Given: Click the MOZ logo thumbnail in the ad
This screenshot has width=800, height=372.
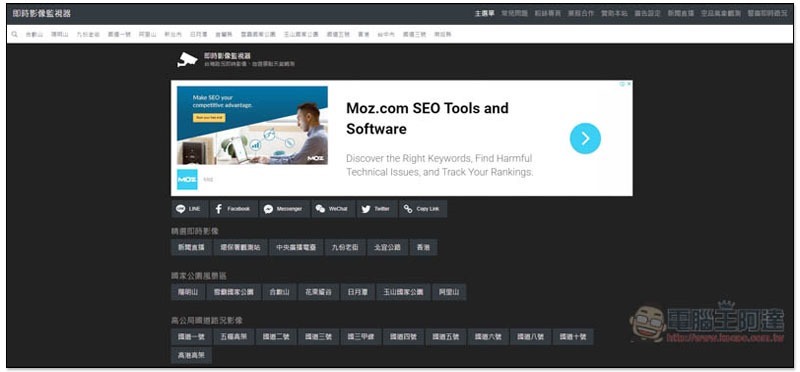Looking at the screenshot, I should pyautogui.click(x=187, y=180).
